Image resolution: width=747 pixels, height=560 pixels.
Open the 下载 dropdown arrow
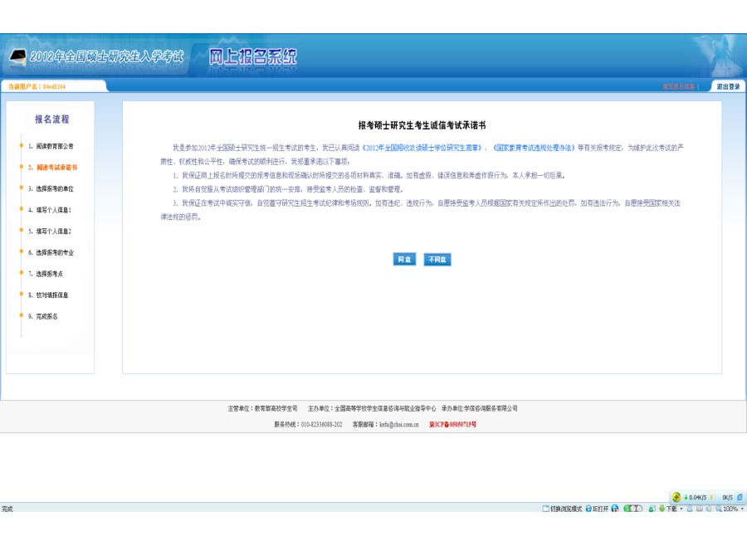(681, 509)
